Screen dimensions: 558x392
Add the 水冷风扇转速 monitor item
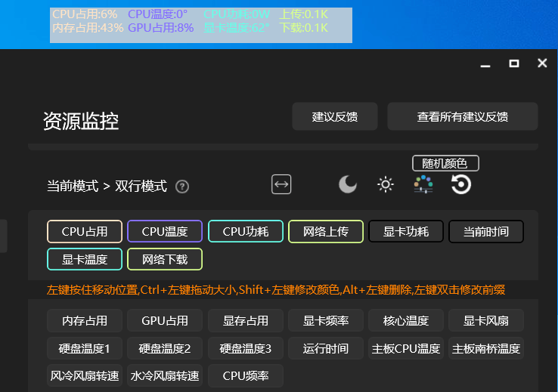click(x=165, y=375)
